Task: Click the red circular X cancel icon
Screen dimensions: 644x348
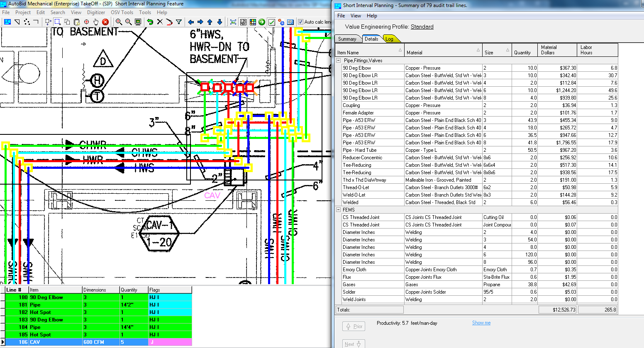Action: [105, 22]
